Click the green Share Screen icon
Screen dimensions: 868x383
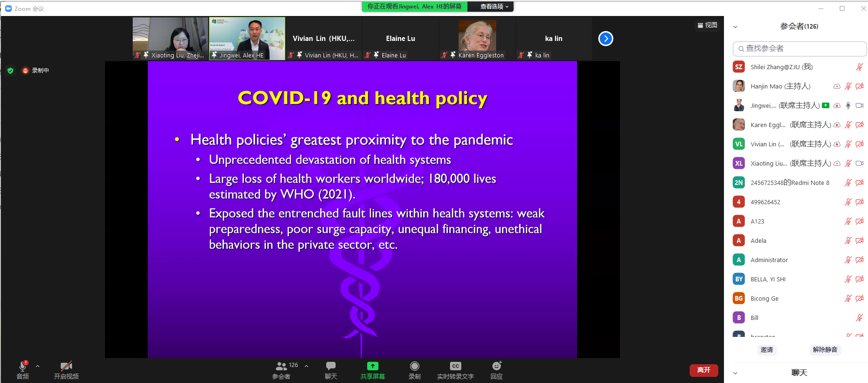tap(373, 366)
